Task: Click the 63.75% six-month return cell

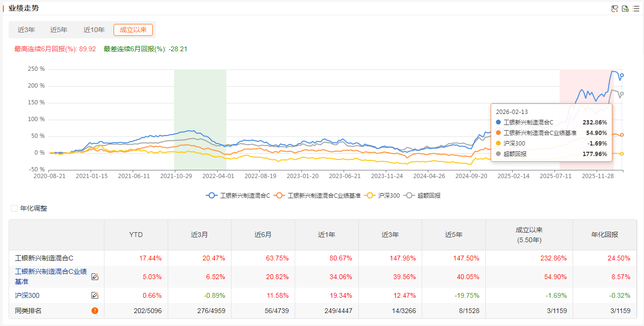Action: click(x=277, y=258)
